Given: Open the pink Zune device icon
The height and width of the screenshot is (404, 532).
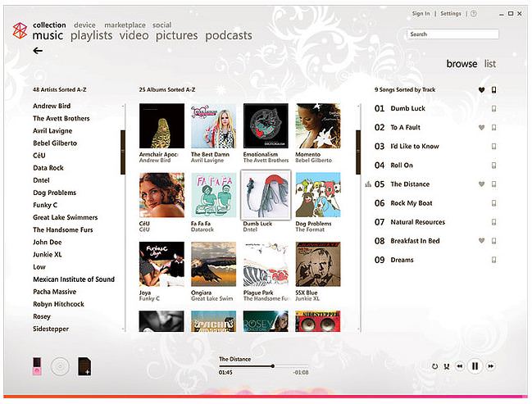Looking at the screenshot, I should pos(37,366).
